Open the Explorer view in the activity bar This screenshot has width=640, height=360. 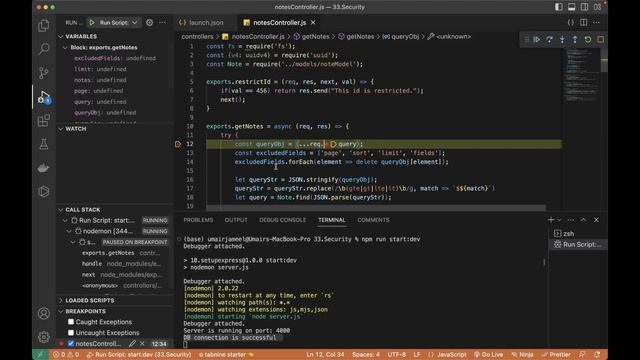tap(44, 26)
